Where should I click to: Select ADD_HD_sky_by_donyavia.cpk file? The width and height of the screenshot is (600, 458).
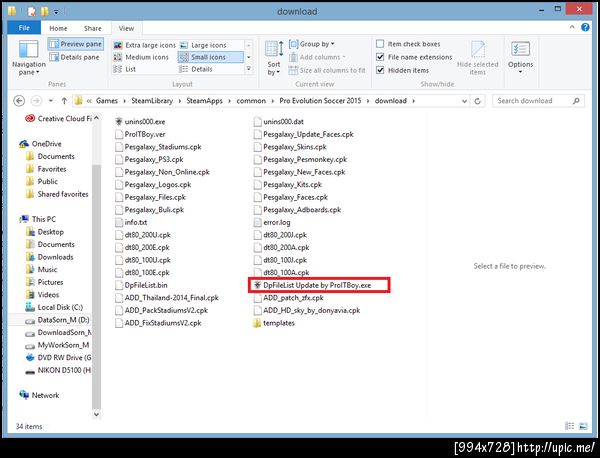coord(307,310)
